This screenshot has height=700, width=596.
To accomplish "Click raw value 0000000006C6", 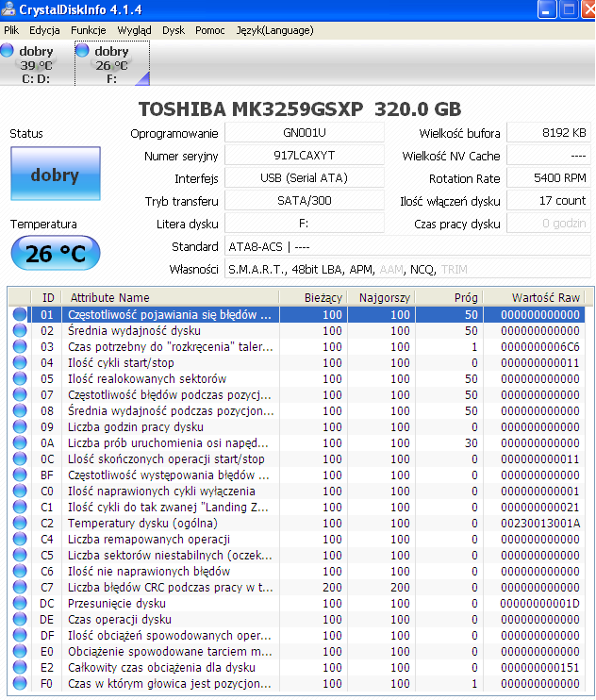I will click(x=540, y=347).
